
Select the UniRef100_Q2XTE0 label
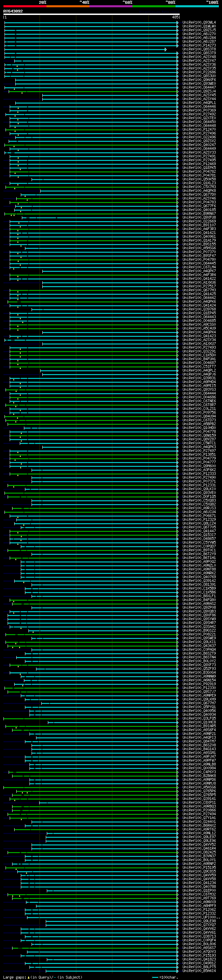tap(199, 118)
